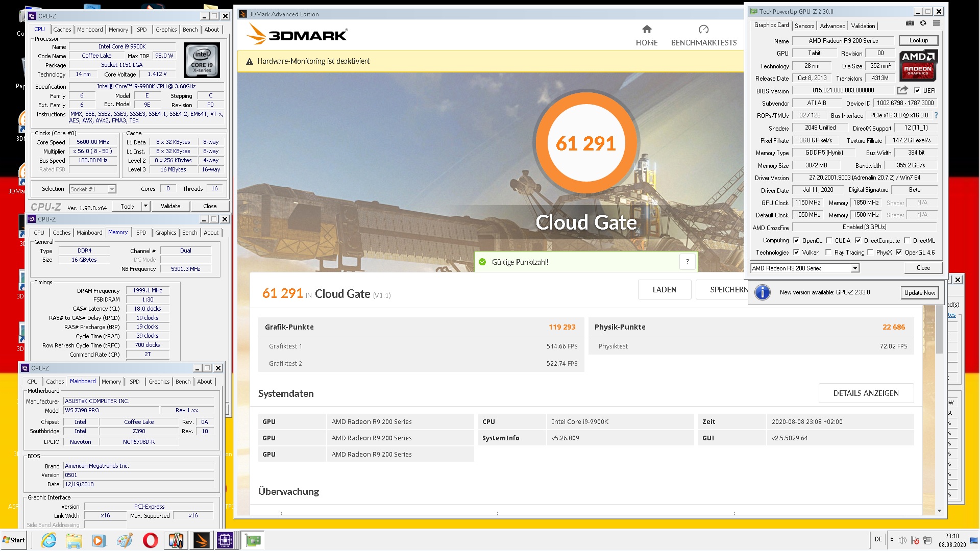This screenshot has width=980, height=551.
Task: Open the GPU-Z hamburger menu
Action: [x=937, y=23]
